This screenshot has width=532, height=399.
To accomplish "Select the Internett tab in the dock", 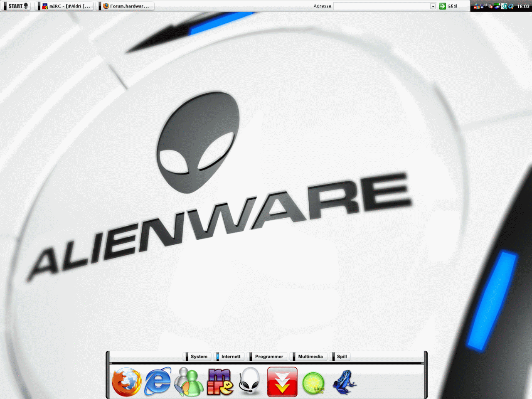I will [x=229, y=357].
